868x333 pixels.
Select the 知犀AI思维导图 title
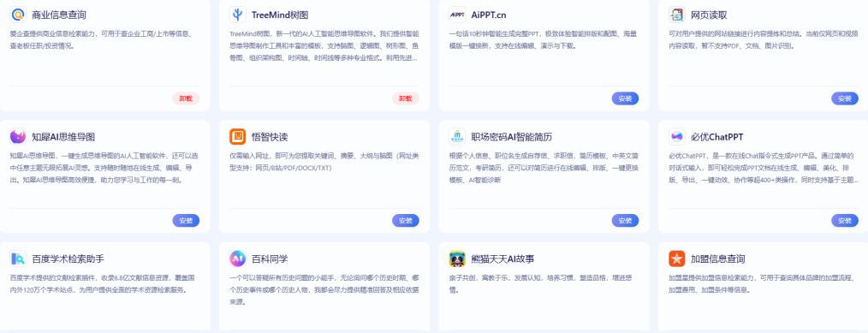(x=63, y=137)
